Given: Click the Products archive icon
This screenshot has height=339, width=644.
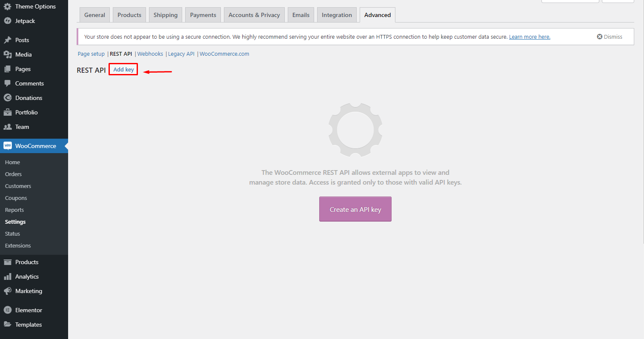Looking at the screenshot, I should click(x=7, y=262).
